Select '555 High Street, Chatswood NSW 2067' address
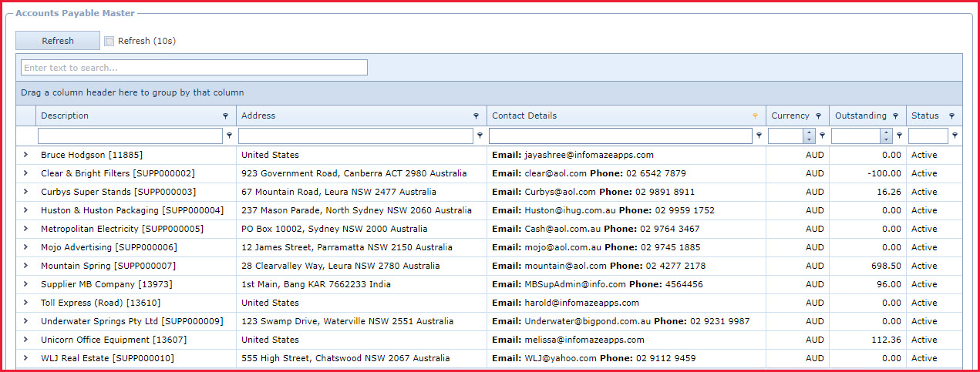Screen dimensions: 980x372 pos(347,358)
